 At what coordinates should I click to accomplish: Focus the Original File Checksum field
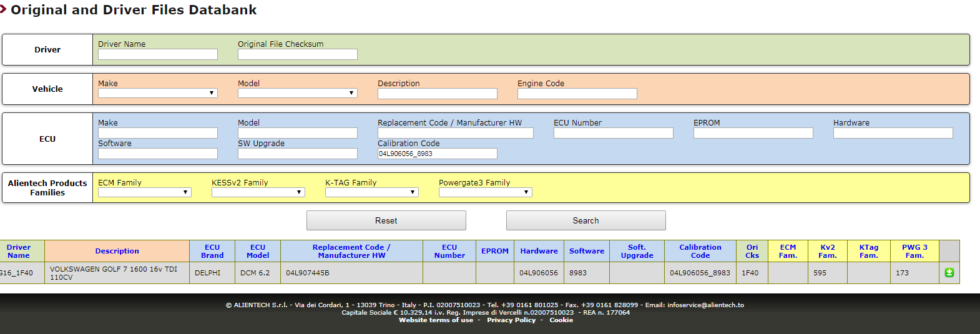pyautogui.click(x=298, y=54)
